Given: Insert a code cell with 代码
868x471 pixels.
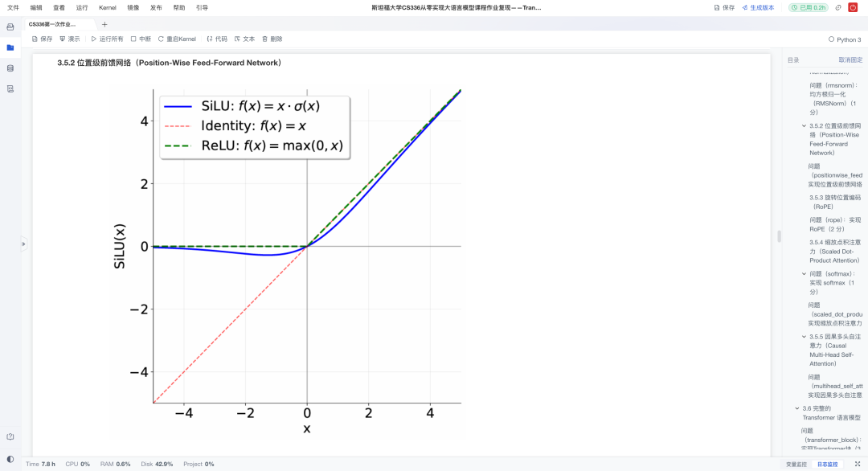Looking at the screenshot, I should 217,39.
